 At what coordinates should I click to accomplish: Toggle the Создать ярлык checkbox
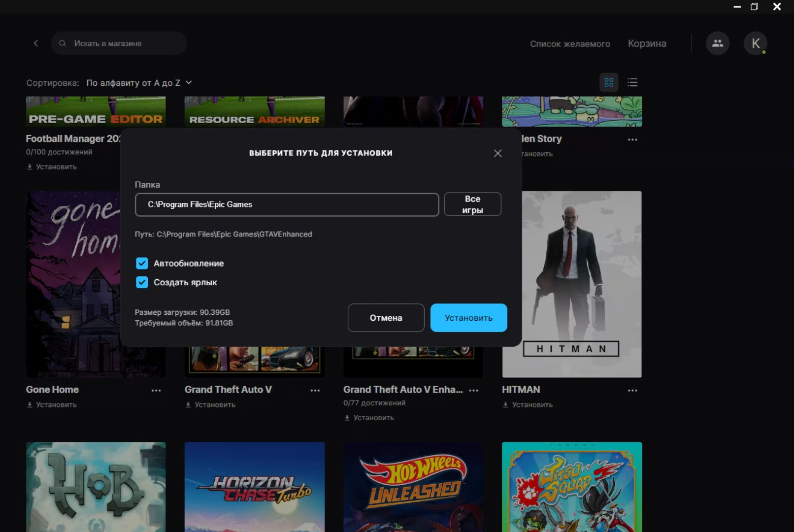142,282
